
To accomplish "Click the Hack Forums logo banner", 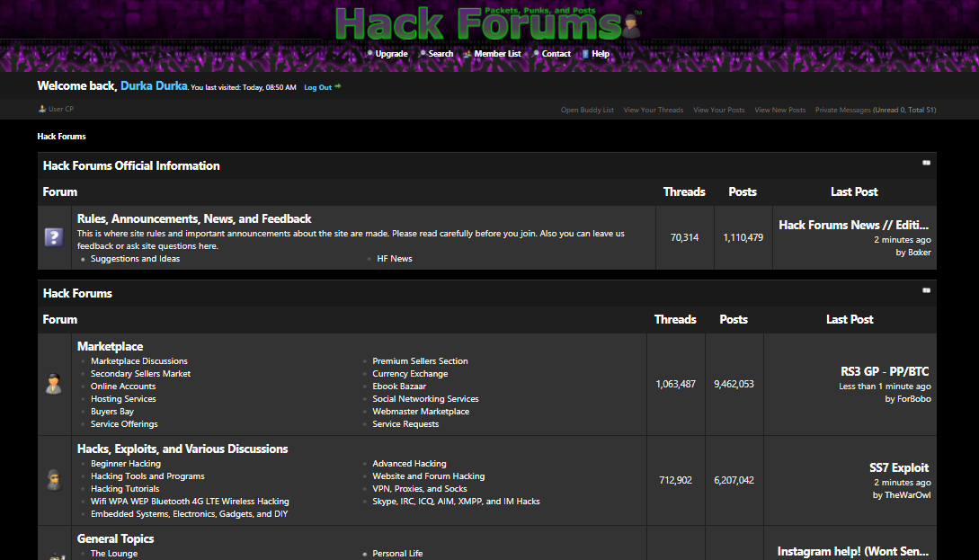I will [488, 23].
